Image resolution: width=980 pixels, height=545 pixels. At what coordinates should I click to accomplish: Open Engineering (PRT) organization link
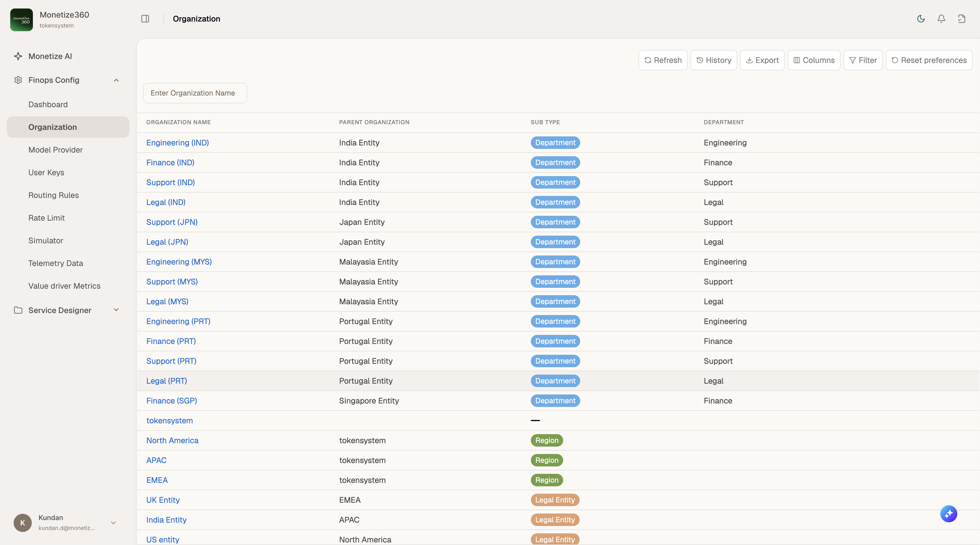[x=178, y=321]
